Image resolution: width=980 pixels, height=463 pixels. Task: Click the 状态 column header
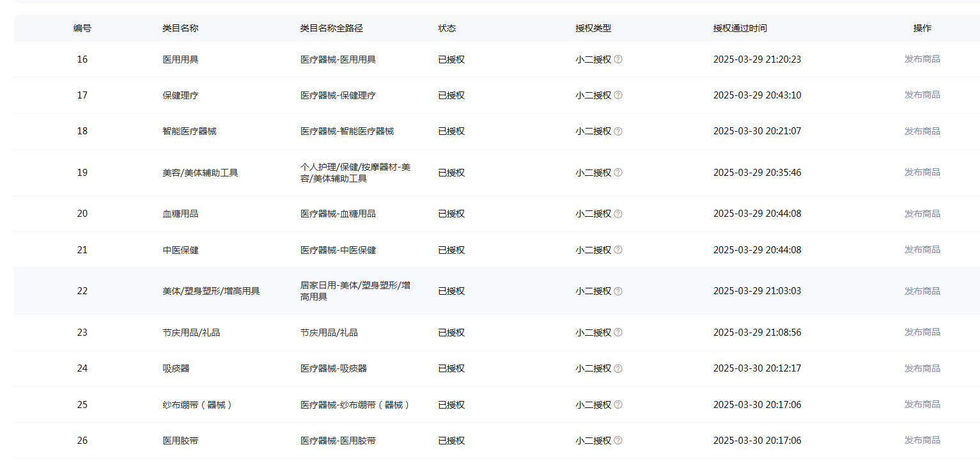pyautogui.click(x=447, y=29)
